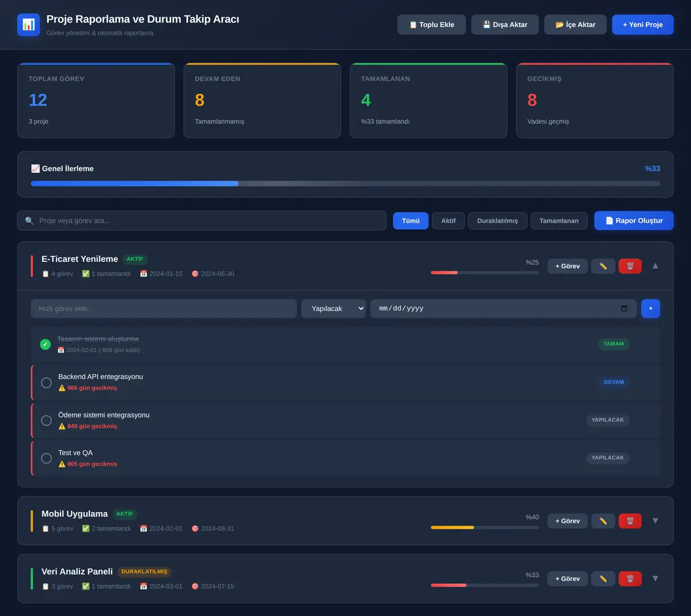Click the Mobil Uygulama %40 progress bar
Image resolution: width=691 pixels, height=616 pixels.
coord(485,527)
